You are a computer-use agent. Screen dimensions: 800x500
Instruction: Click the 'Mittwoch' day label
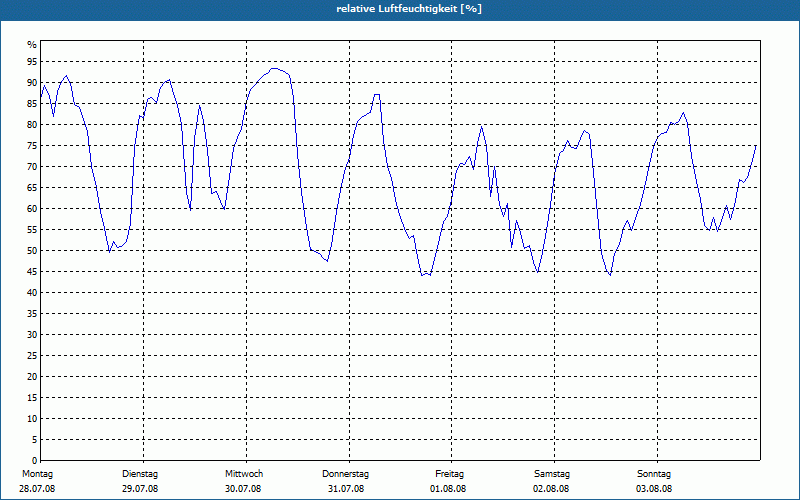[244, 474]
